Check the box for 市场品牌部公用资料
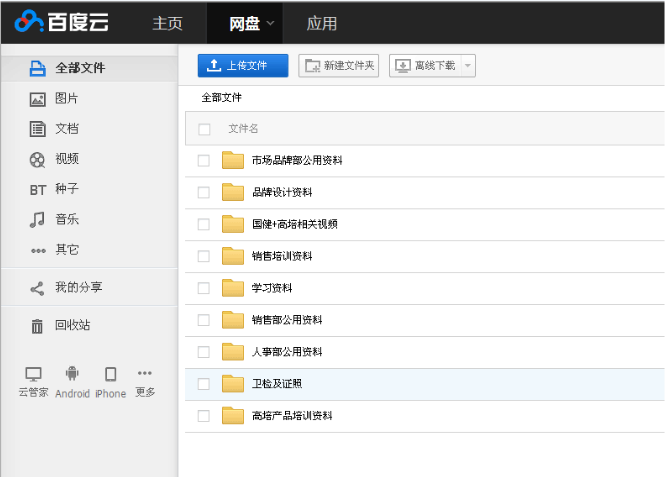This screenshot has height=477, width=667. tap(204, 161)
